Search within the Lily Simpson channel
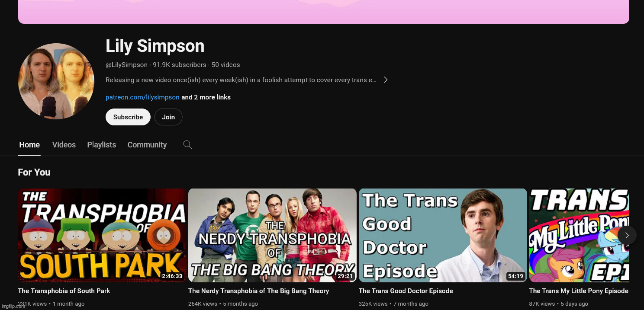Viewport: 644px width, 310px height. click(x=187, y=145)
